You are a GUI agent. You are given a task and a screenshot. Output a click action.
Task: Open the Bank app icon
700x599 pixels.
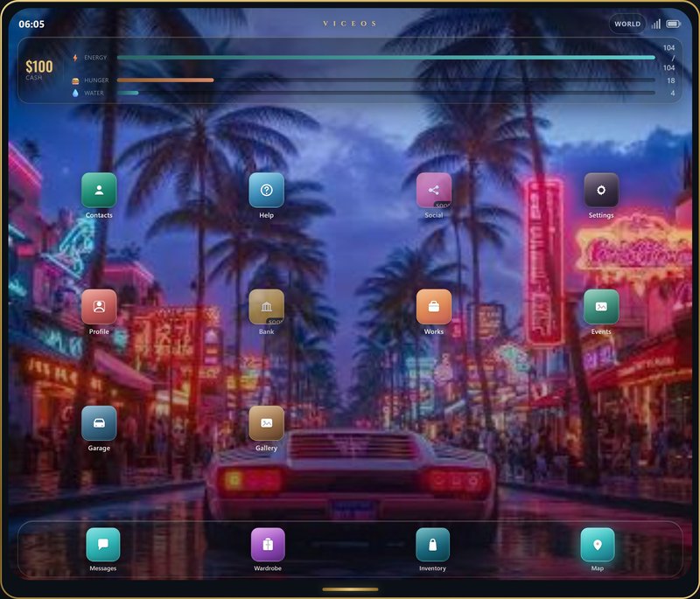tap(267, 307)
